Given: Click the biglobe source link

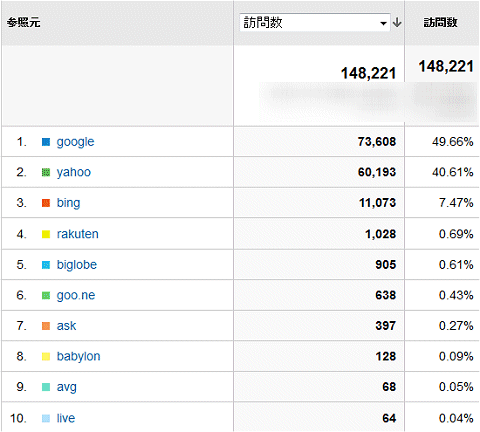Looking at the screenshot, I should point(77,265).
